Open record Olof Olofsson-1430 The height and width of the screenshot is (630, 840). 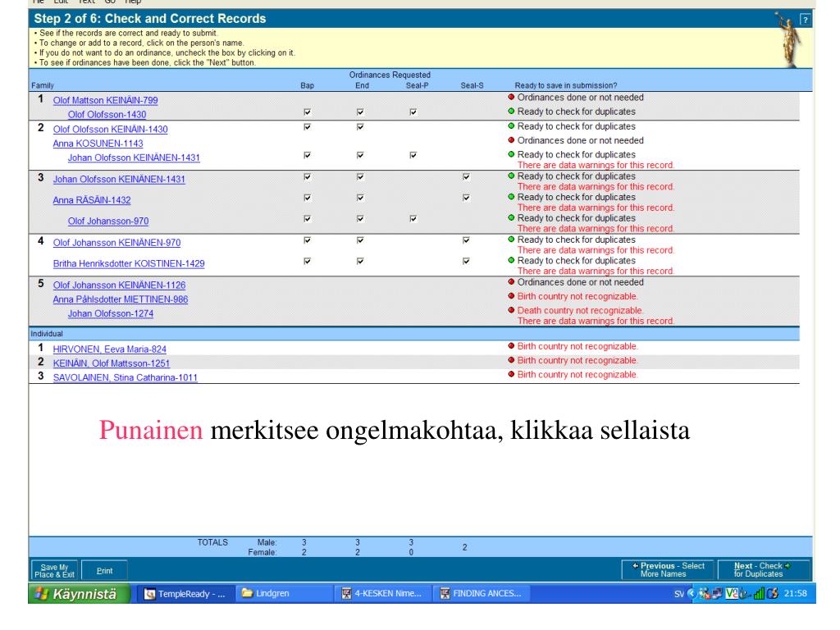click(107, 114)
